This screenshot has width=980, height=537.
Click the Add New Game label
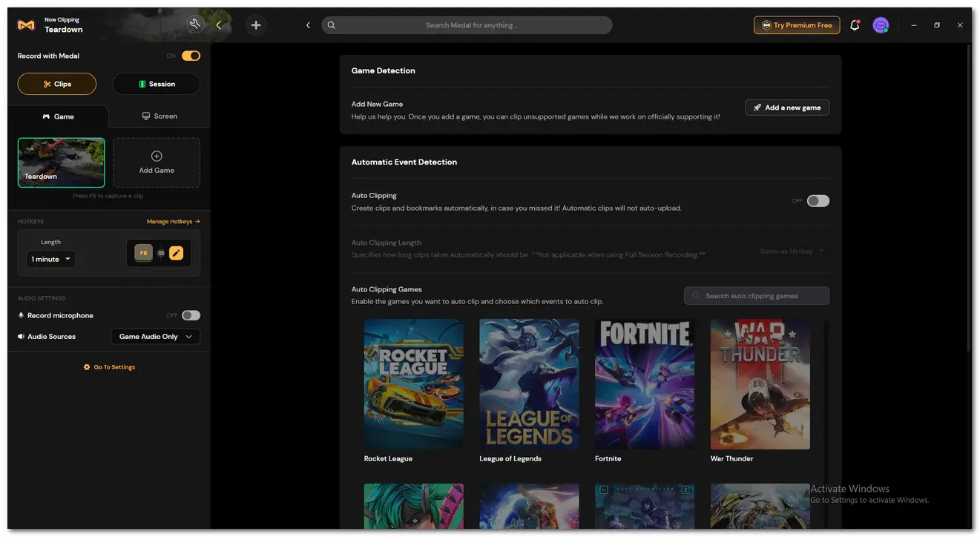point(378,104)
